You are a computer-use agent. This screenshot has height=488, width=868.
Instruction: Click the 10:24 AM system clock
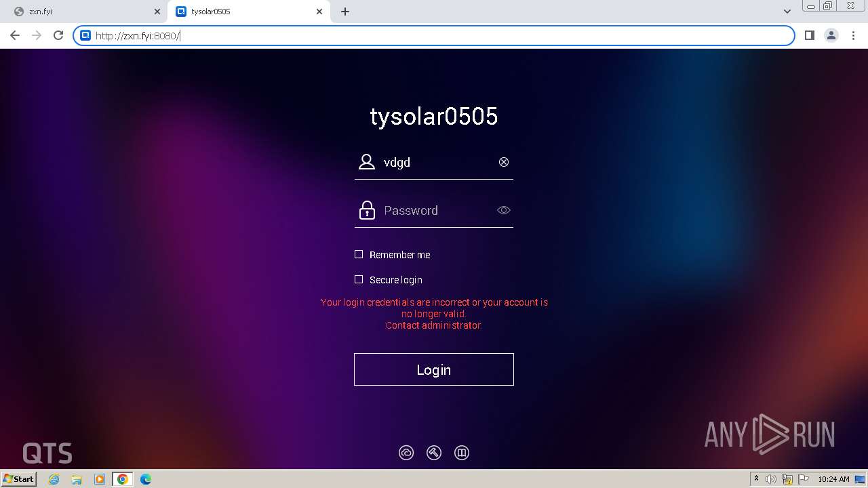click(833, 479)
